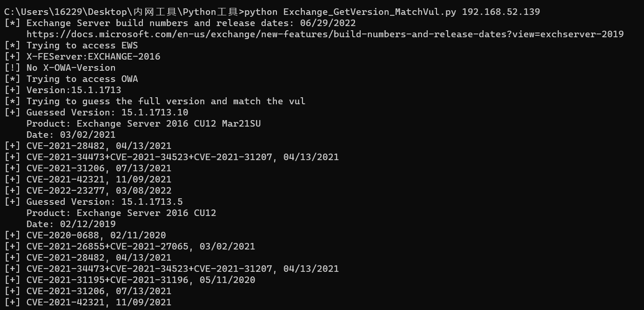Open the docs.microsoft.com build numbers URL
Screen dimensions: 644x310
pos(325,34)
